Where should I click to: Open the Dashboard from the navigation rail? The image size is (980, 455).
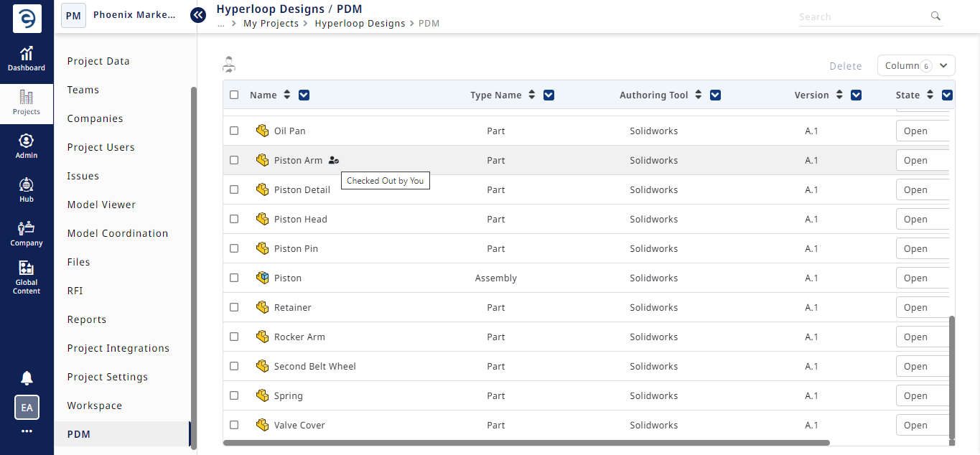pos(27,59)
